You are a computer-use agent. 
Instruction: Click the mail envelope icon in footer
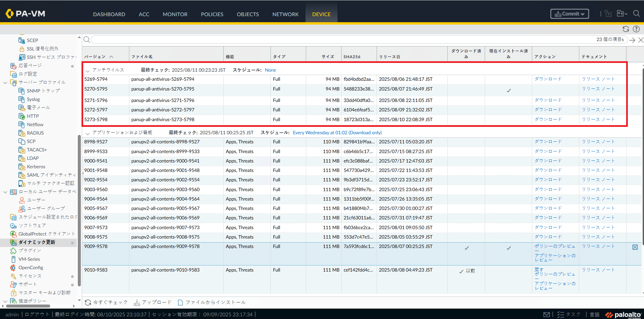(x=547, y=314)
